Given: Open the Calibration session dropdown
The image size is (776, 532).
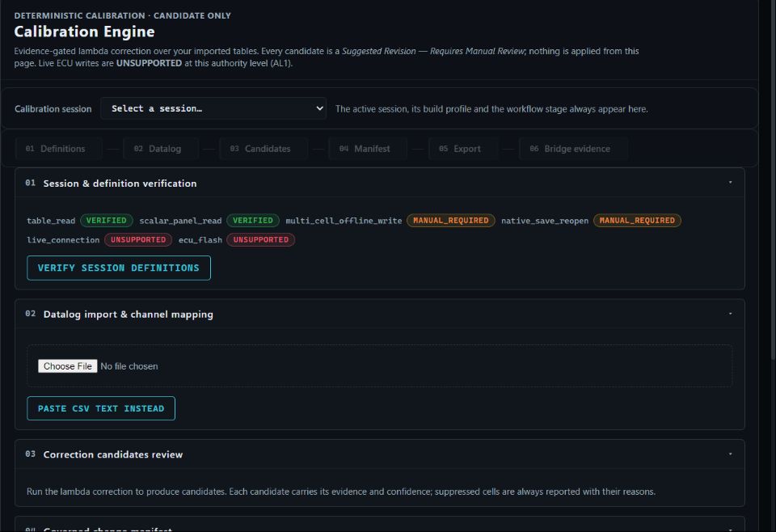Looking at the screenshot, I should point(213,108).
